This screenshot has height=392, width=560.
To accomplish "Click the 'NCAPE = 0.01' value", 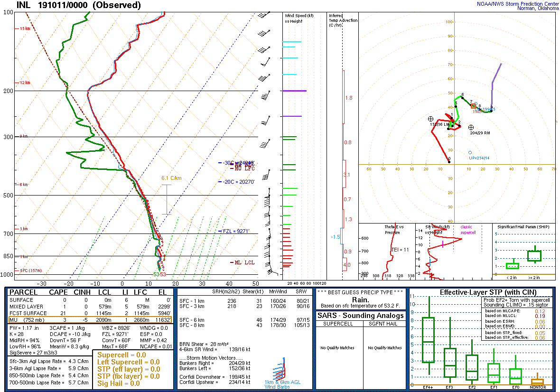I will coord(156,346).
